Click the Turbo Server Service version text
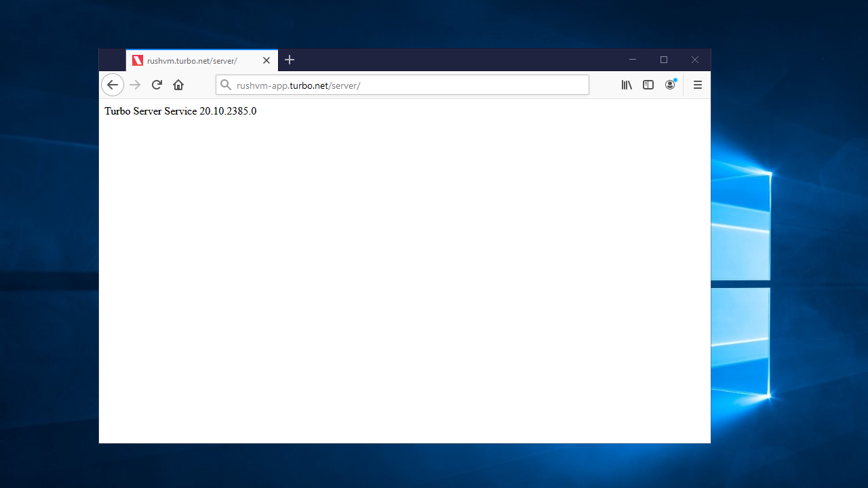 click(180, 111)
